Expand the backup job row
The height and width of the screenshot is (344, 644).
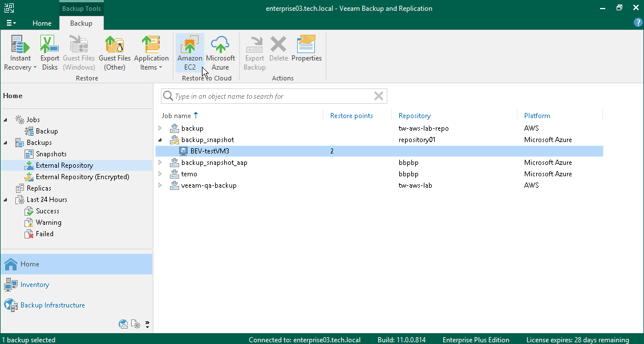(160, 128)
